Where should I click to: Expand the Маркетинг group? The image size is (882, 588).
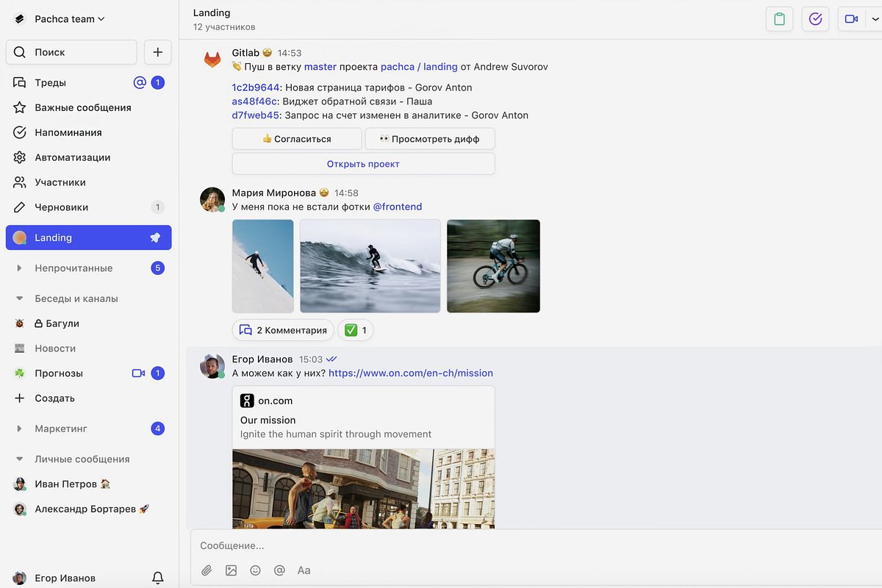20,429
